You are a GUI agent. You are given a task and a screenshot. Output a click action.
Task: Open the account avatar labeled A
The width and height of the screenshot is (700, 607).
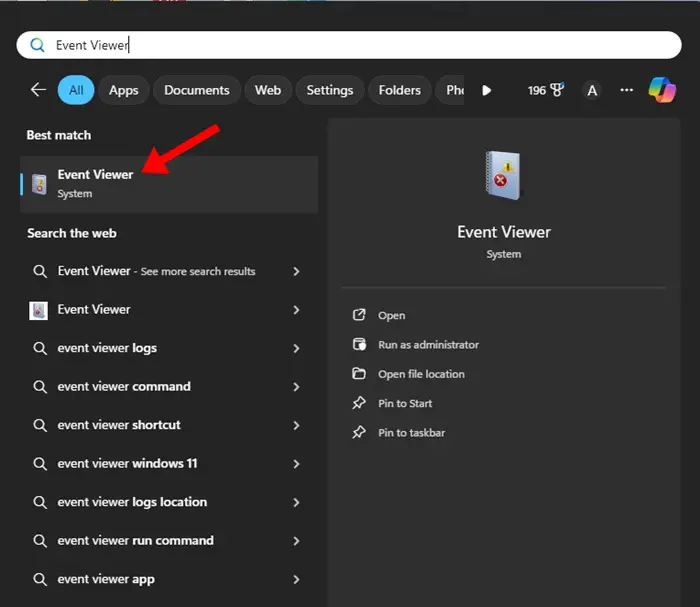click(592, 90)
